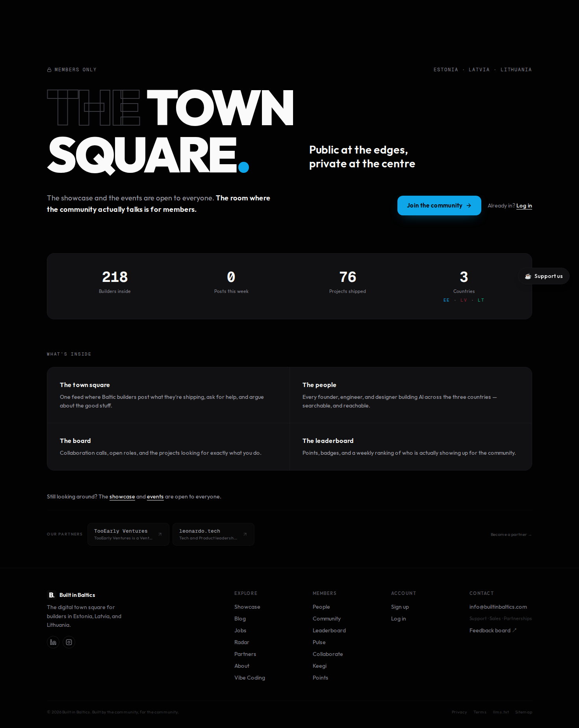This screenshot has width=579, height=728.
Task: Click the coffee cup Support us button
Action: click(x=544, y=276)
